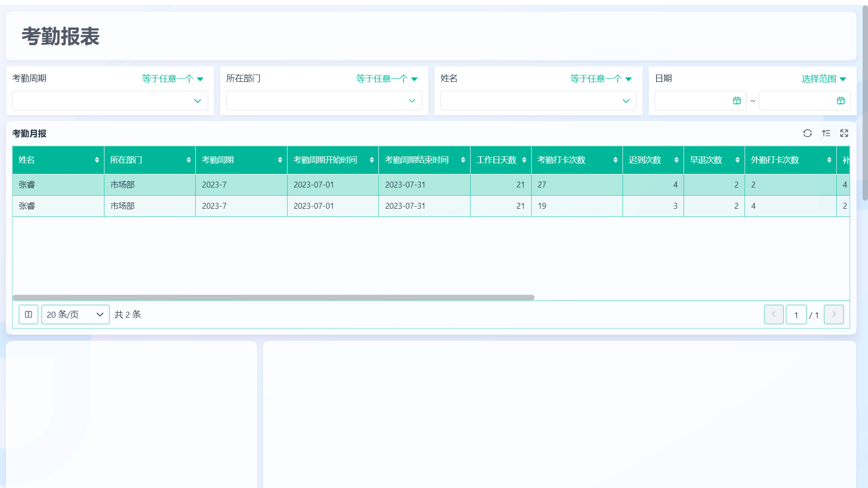Sort by 所在部门 column

(x=189, y=160)
